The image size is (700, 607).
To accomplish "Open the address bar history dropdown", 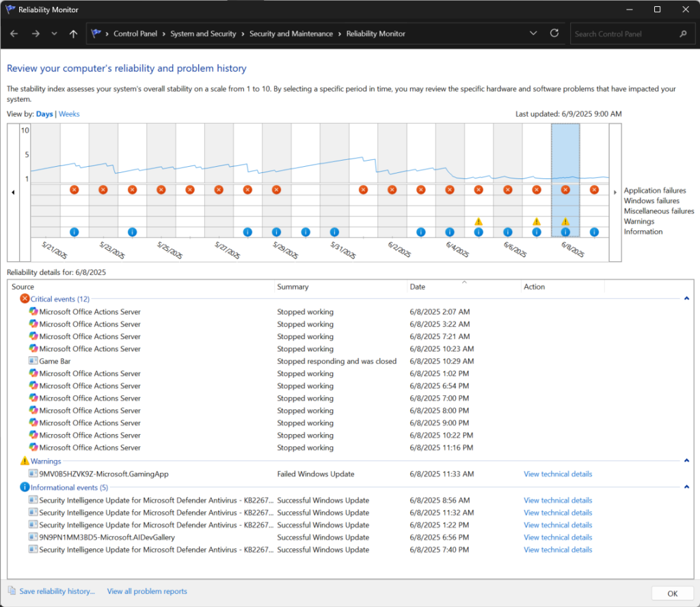I will pos(533,33).
